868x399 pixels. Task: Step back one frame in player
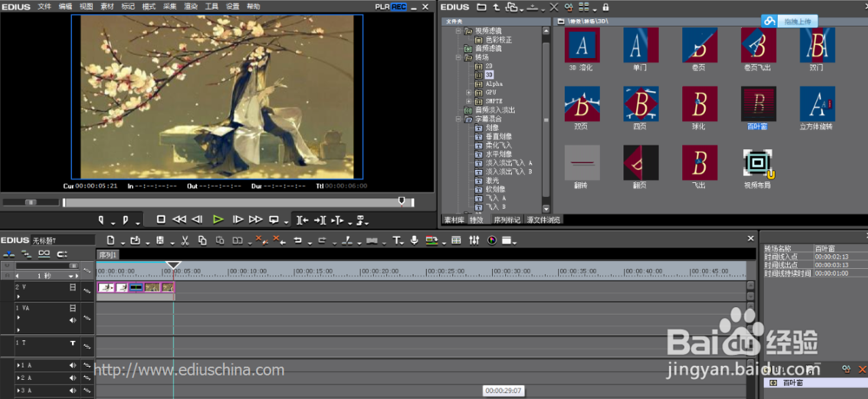pos(197,219)
